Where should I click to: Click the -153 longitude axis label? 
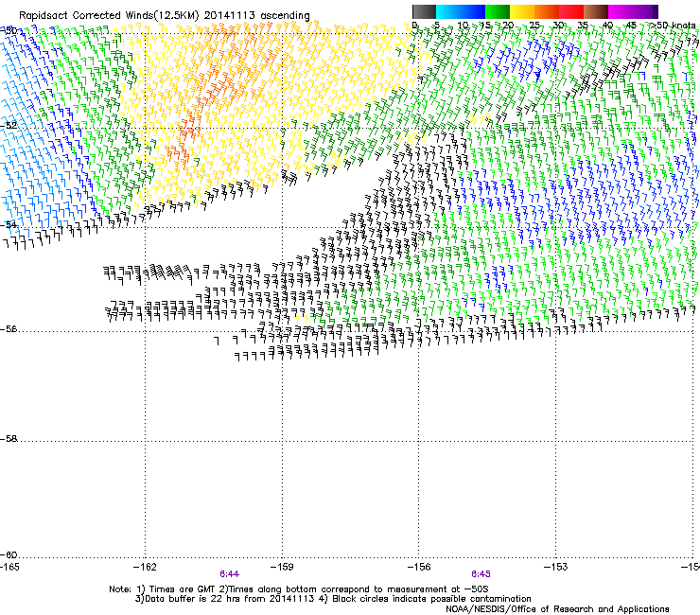pos(556,567)
